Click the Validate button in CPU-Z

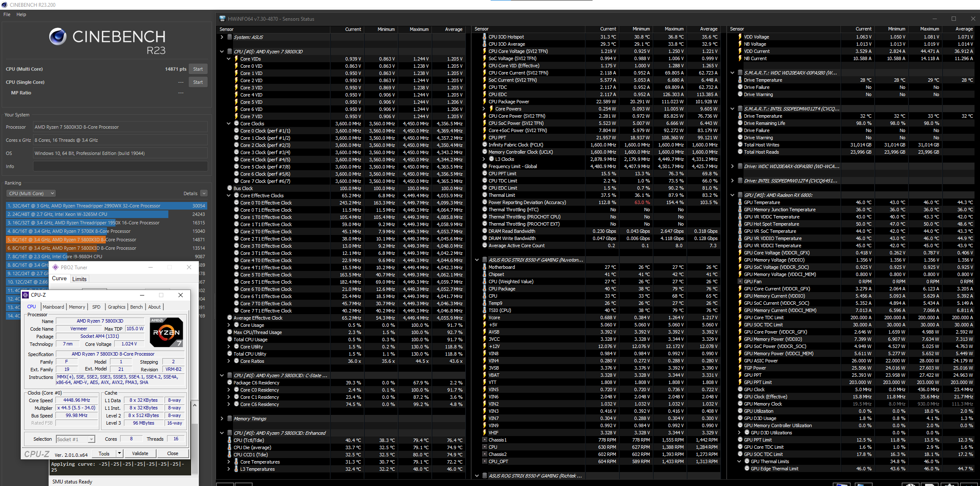point(140,453)
